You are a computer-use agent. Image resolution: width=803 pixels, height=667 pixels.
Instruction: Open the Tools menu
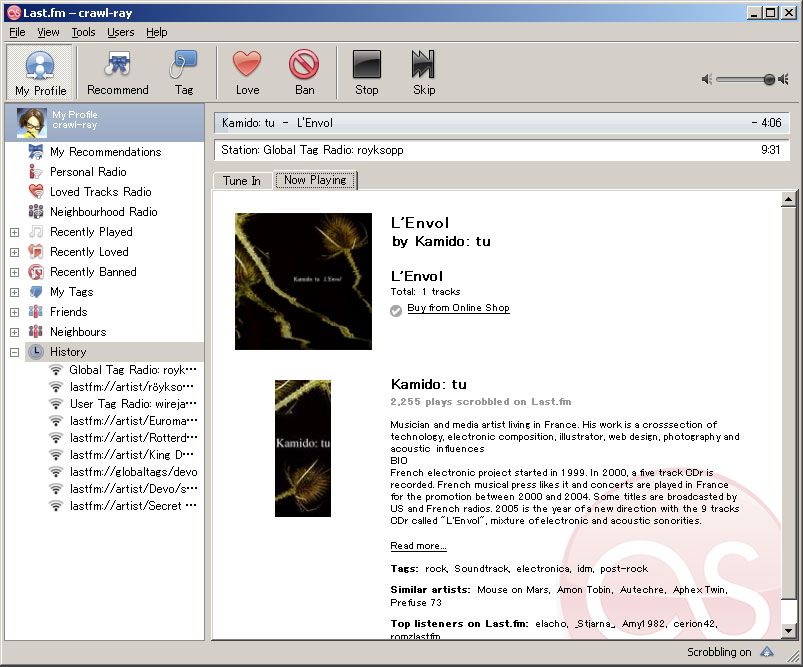click(83, 32)
